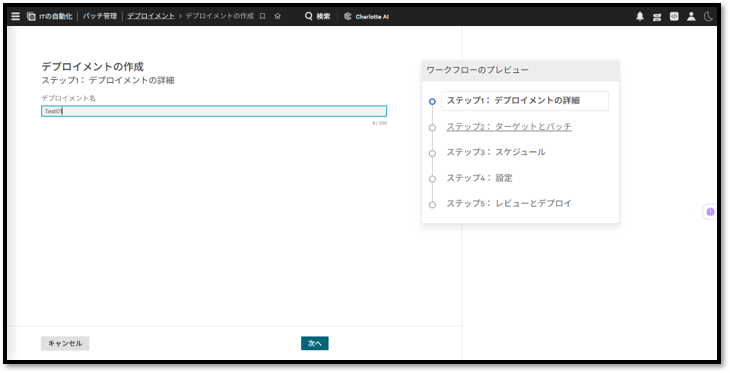Navigate to the デプロイメント breadcrumb link
This screenshot has height=373, width=730.
(x=151, y=16)
